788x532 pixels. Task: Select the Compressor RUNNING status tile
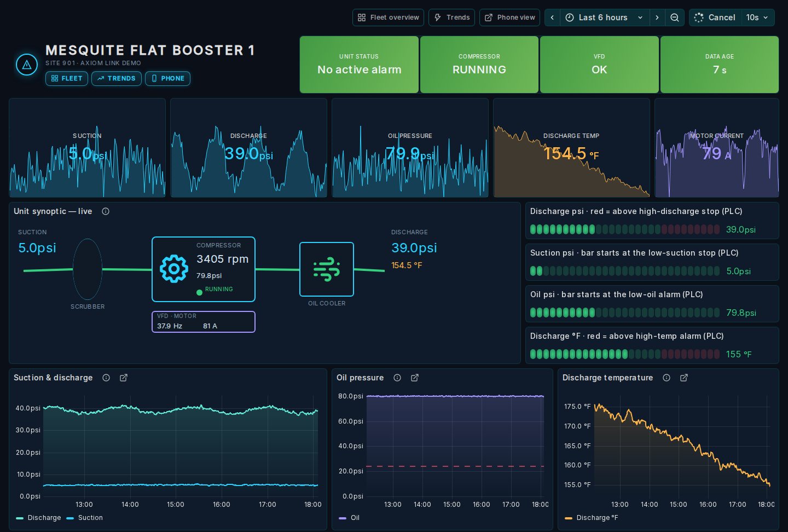click(x=479, y=65)
